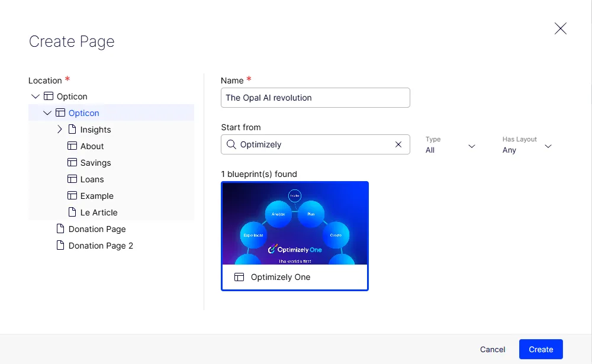The height and width of the screenshot is (364, 592).
Task: Click the layout icon beside highlighted Opticon
Action: 60,113
